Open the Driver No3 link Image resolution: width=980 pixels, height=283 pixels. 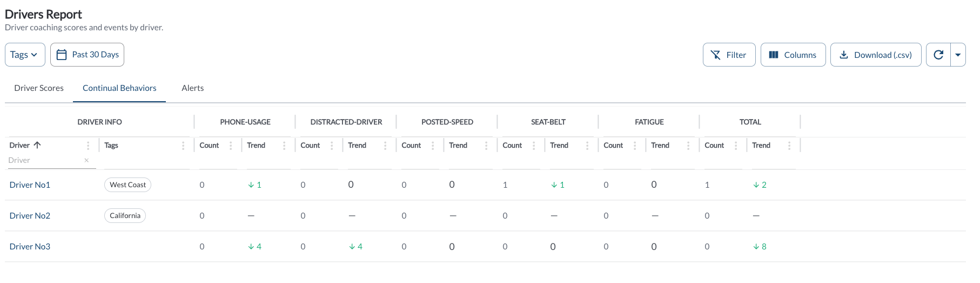click(30, 246)
